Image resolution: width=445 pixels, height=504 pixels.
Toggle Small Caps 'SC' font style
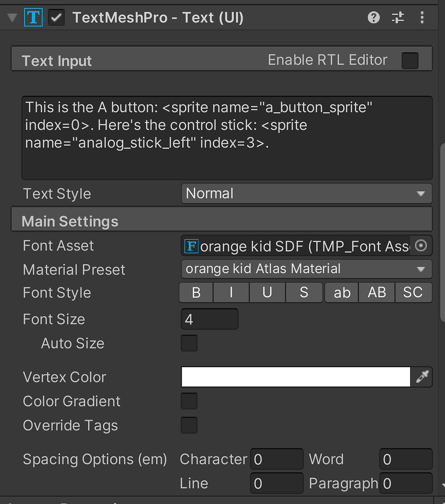click(x=413, y=292)
